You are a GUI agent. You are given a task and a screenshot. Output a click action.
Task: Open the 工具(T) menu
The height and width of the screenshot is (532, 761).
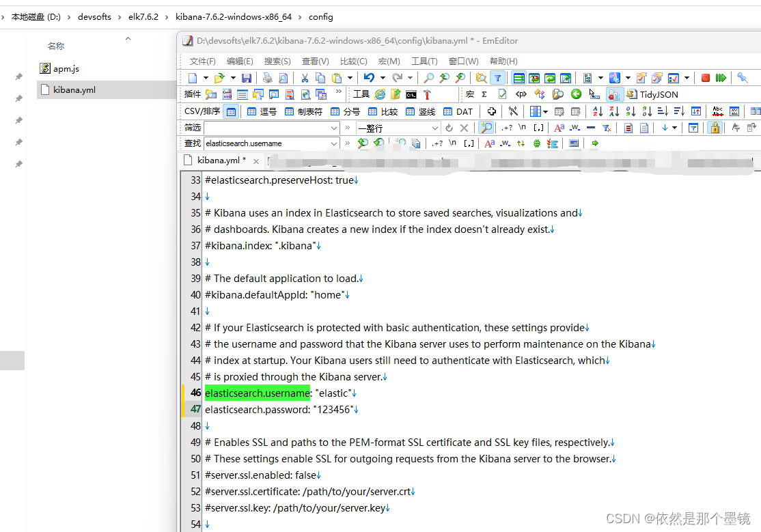click(424, 61)
